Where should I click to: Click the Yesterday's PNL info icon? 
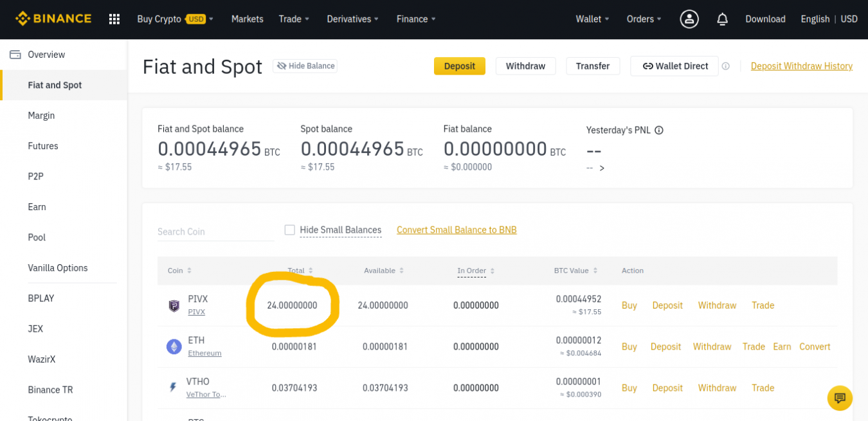coord(658,130)
